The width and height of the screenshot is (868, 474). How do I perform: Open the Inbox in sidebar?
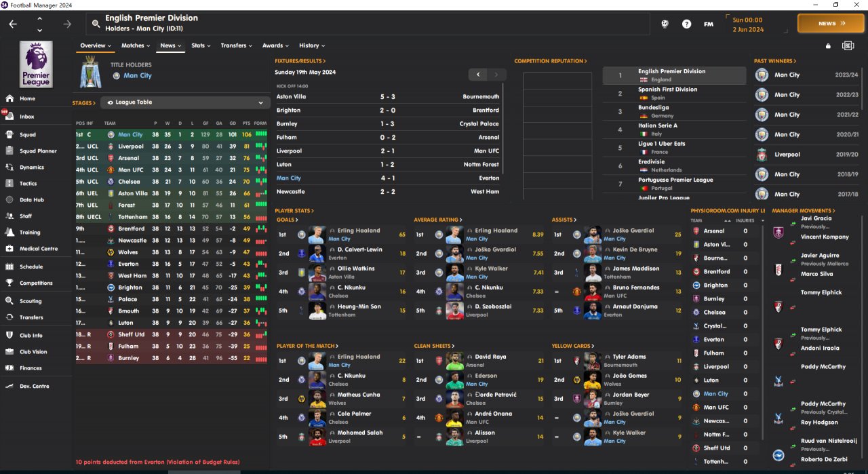[27, 117]
